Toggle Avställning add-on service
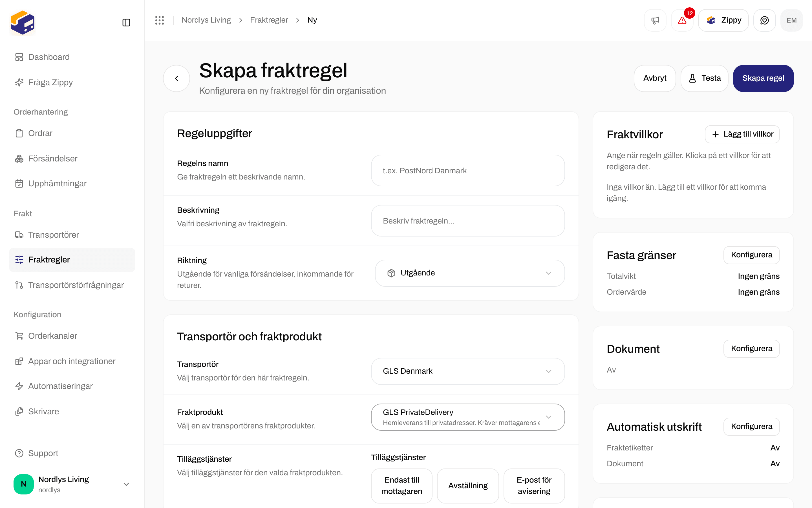 click(x=468, y=485)
